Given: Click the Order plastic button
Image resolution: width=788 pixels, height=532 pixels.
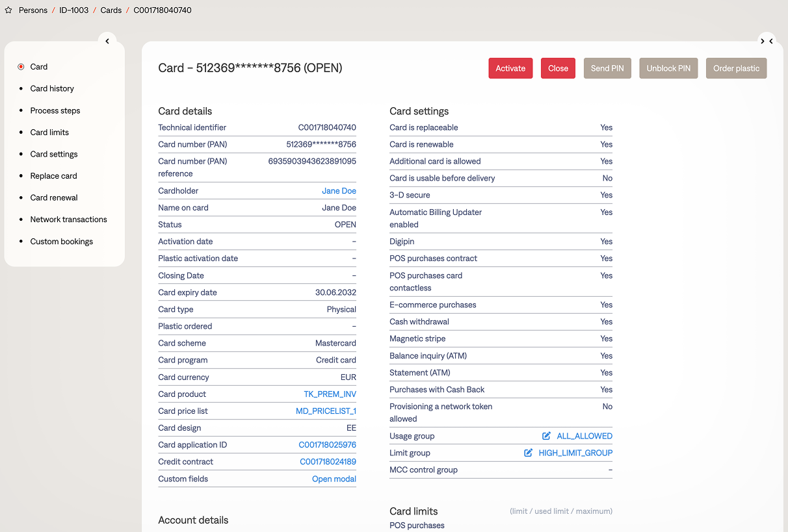Looking at the screenshot, I should coord(736,68).
